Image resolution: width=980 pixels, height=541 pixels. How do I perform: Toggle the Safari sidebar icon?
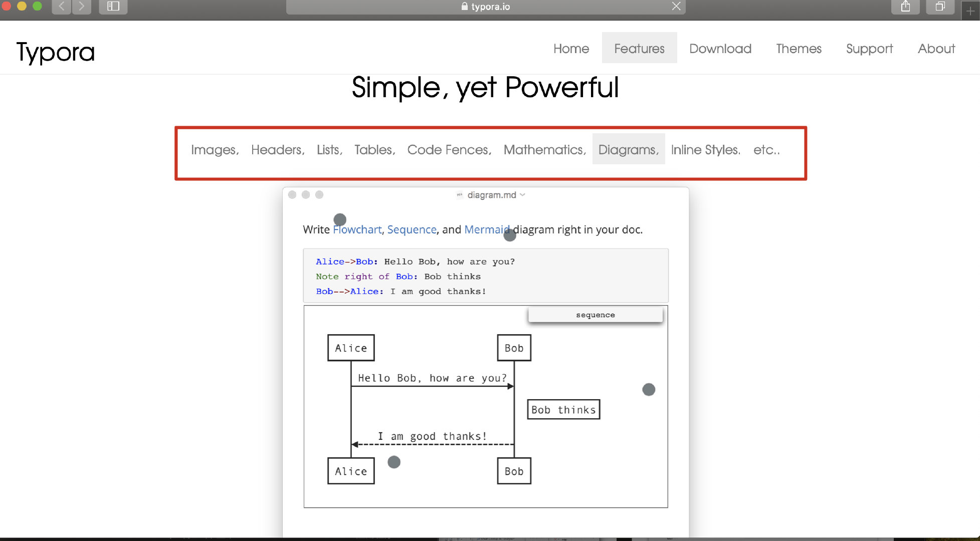click(113, 7)
